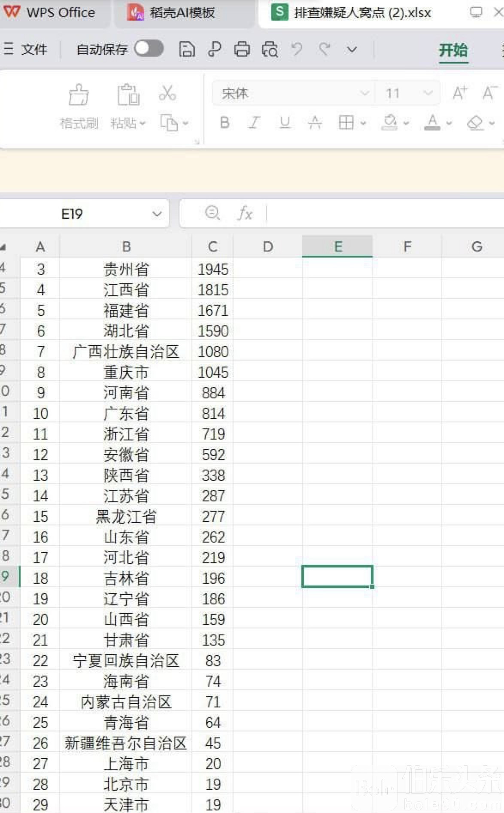Toggle Underline formatting
This screenshot has width=504, height=813.
[285, 123]
